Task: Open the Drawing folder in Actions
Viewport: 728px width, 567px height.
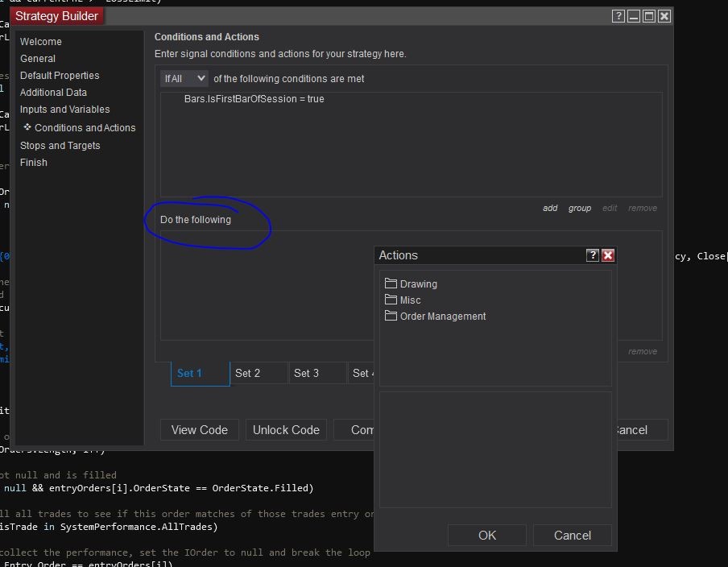Action: (x=418, y=283)
